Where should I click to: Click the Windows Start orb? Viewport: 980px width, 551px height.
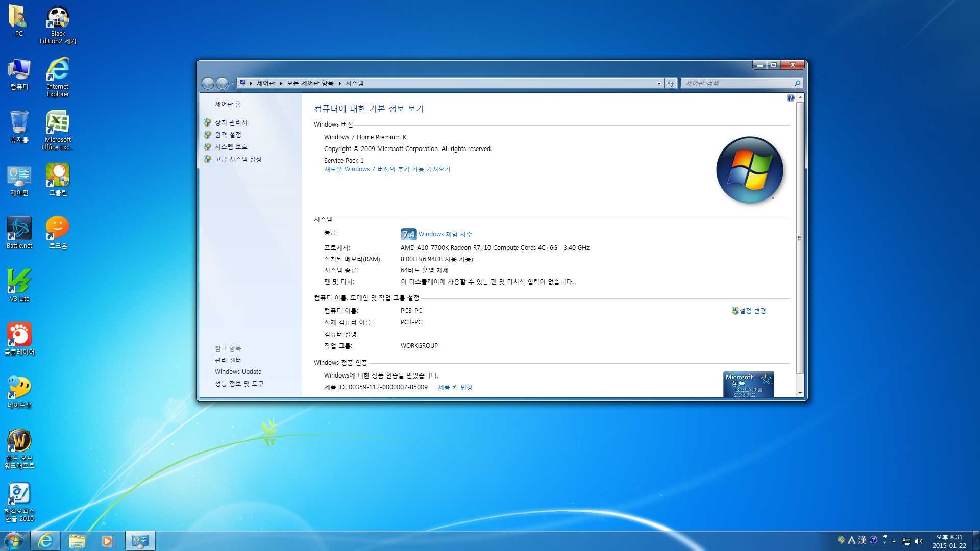(x=13, y=541)
